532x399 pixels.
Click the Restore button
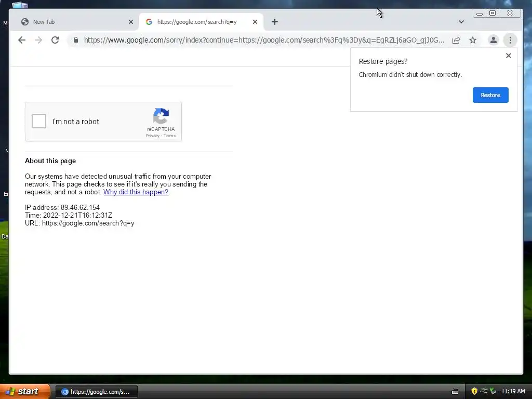click(x=490, y=95)
